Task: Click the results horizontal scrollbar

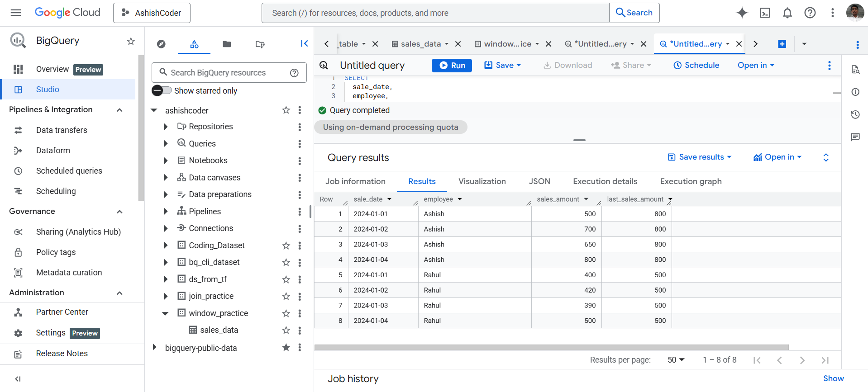Action: click(x=551, y=347)
